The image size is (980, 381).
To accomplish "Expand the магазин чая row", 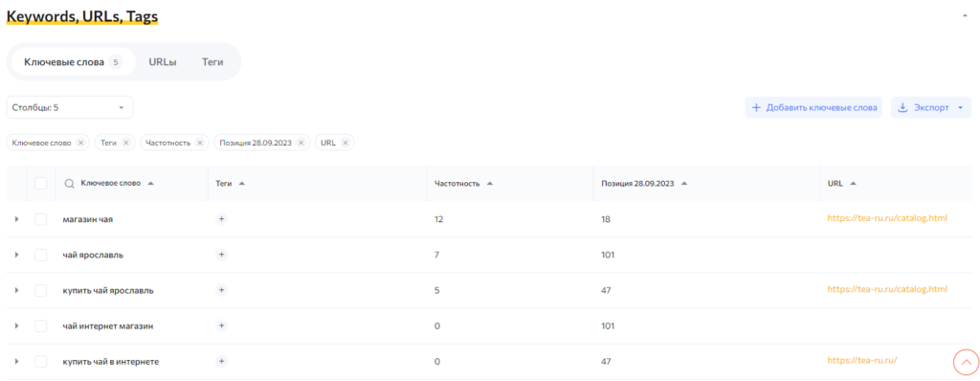I will (17, 219).
